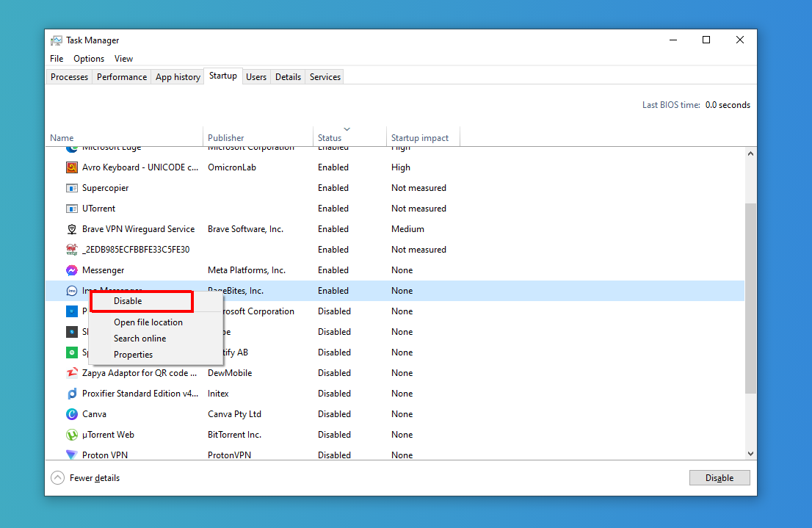The image size is (812, 528).
Task: Click BitTorrent Inc. publisher cell
Action: (235, 435)
